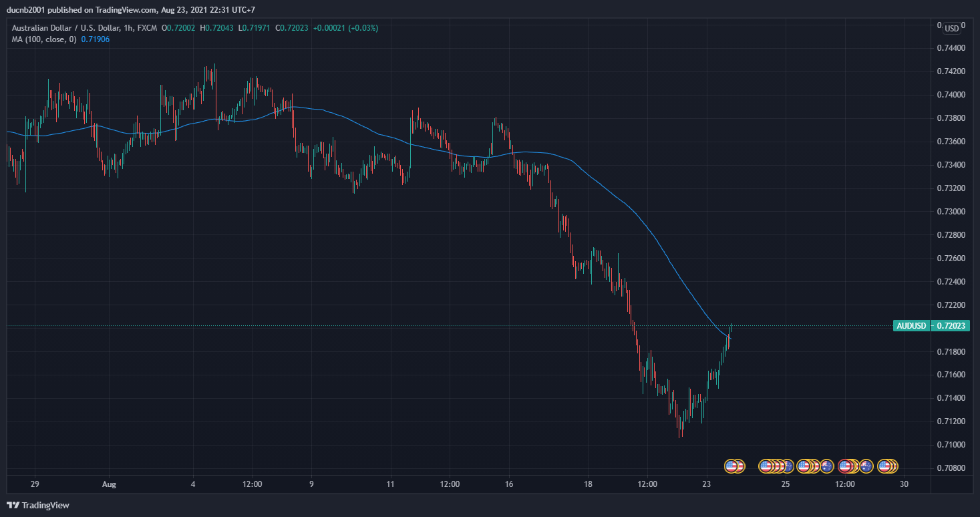The height and width of the screenshot is (517, 980).
Task: Open the USD currency selector on price scale
Action: click(x=951, y=28)
